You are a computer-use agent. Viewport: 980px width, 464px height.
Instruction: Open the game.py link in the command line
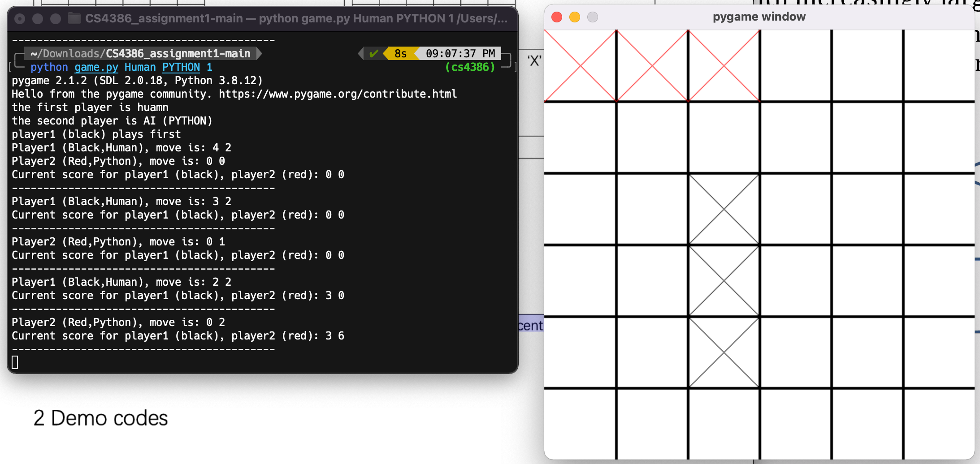tap(96, 67)
